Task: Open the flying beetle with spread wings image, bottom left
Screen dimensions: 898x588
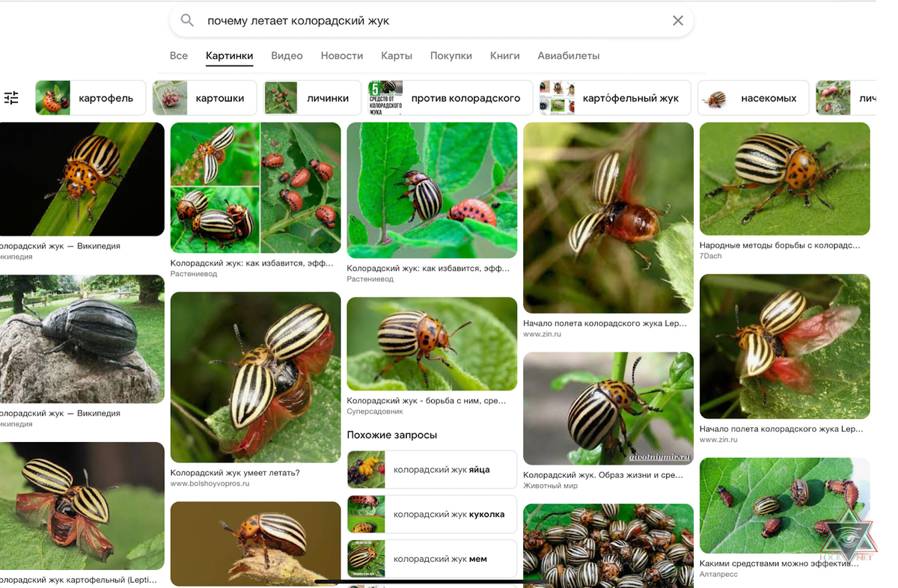Action: click(82, 506)
